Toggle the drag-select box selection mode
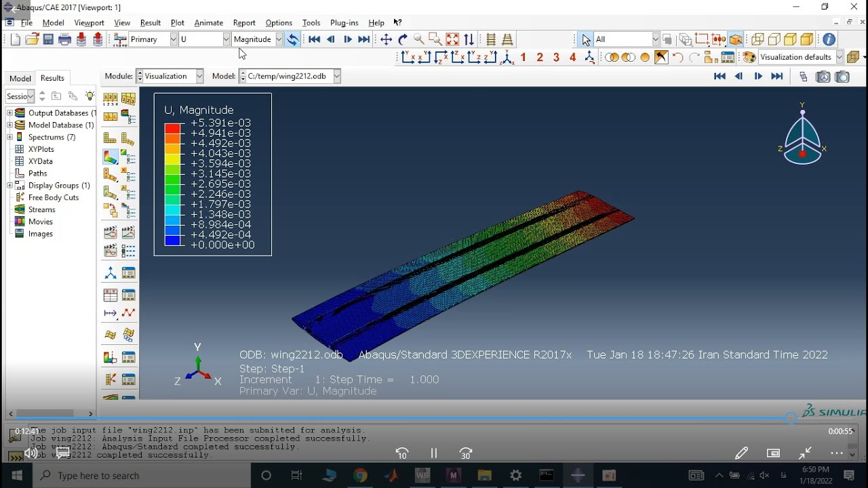 [x=702, y=39]
